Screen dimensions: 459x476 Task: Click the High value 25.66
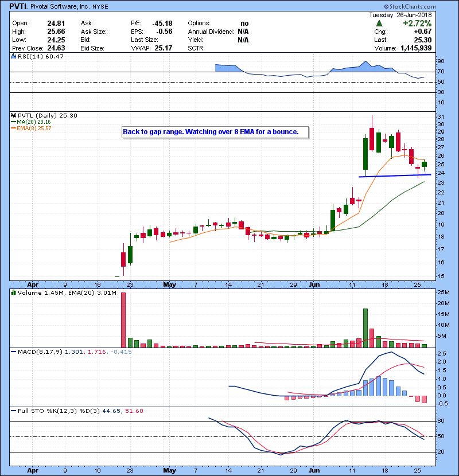point(56,32)
